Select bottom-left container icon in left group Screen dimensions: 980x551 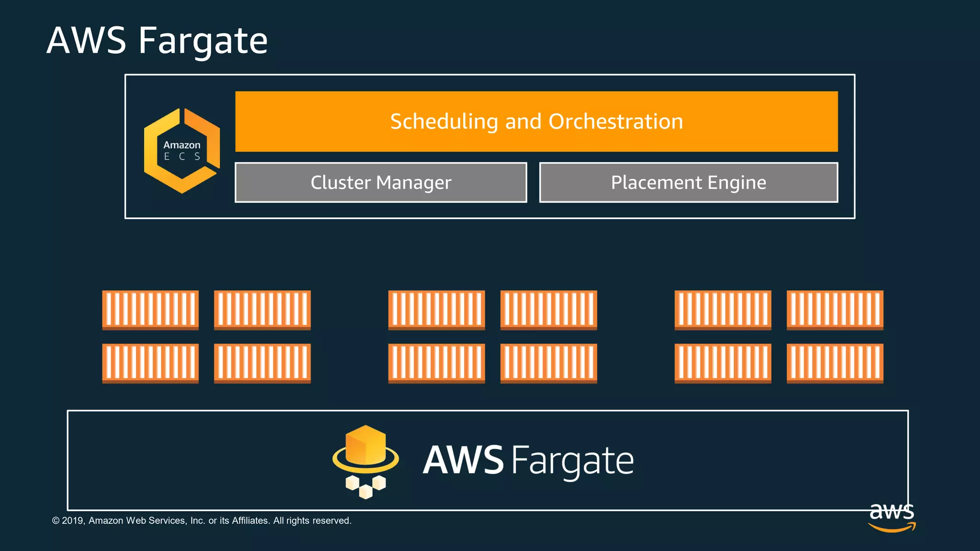click(150, 363)
